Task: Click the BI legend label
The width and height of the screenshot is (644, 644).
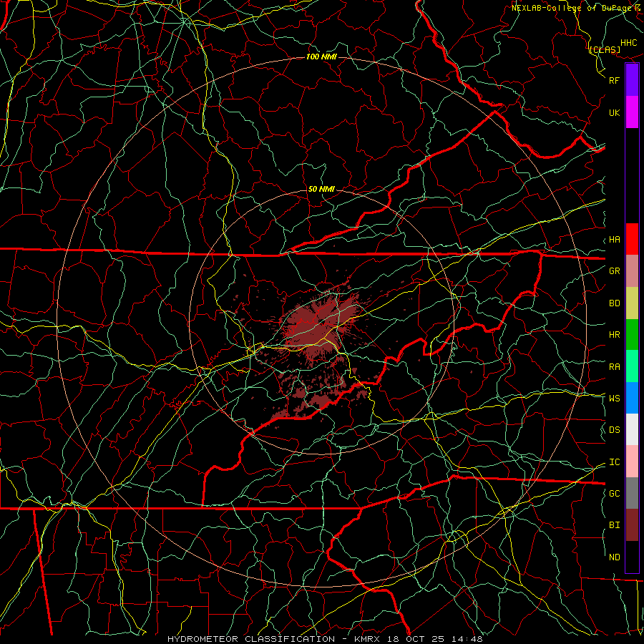Action: click(x=615, y=525)
